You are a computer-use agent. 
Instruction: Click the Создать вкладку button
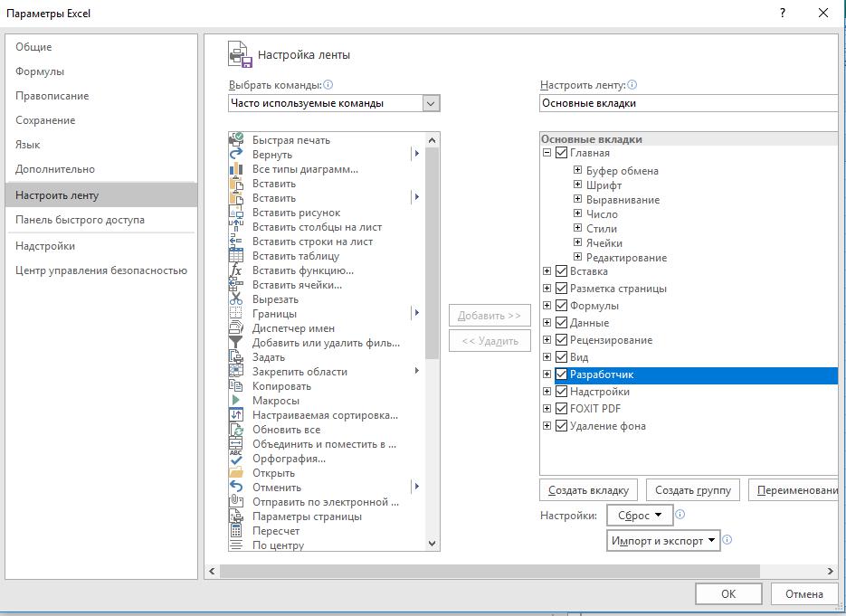(588, 490)
